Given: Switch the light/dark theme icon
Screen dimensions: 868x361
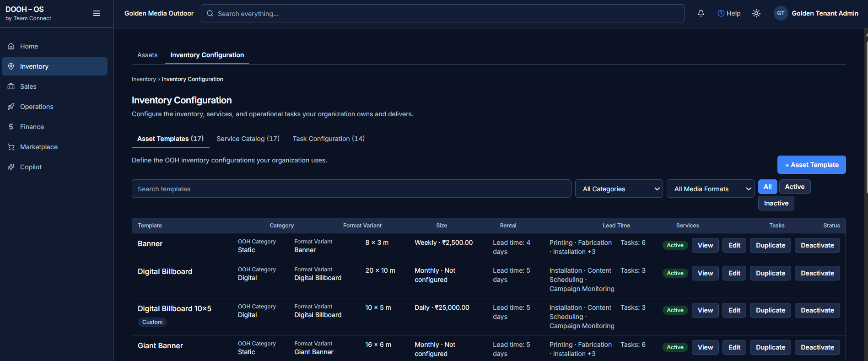Looking at the screenshot, I should coord(756,13).
